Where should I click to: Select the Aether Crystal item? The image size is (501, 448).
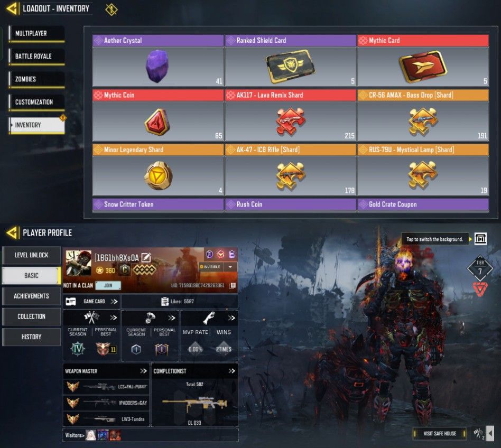(158, 61)
